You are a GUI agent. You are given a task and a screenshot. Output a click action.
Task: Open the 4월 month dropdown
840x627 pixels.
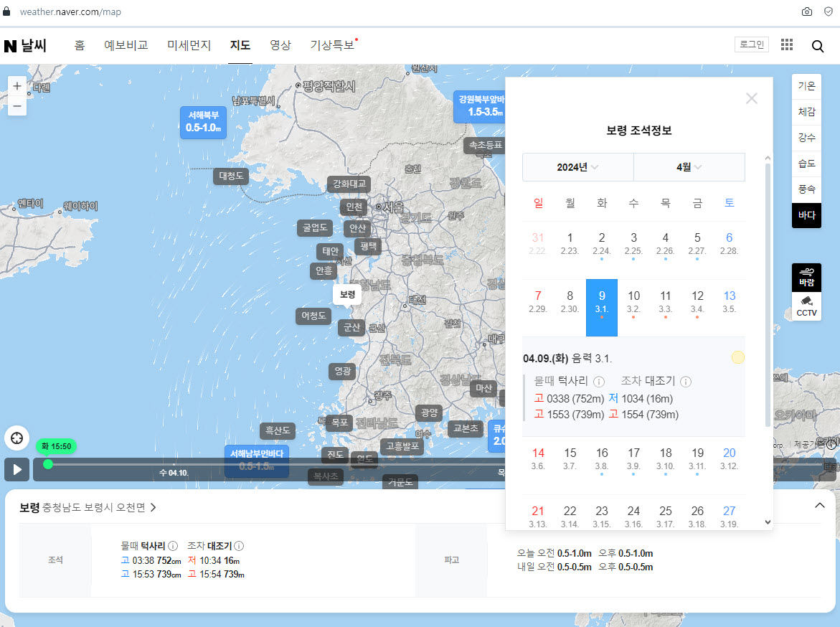coord(689,167)
